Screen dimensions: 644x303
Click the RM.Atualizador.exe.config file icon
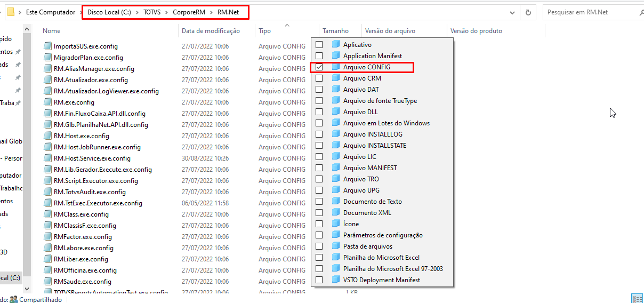tap(47, 80)
